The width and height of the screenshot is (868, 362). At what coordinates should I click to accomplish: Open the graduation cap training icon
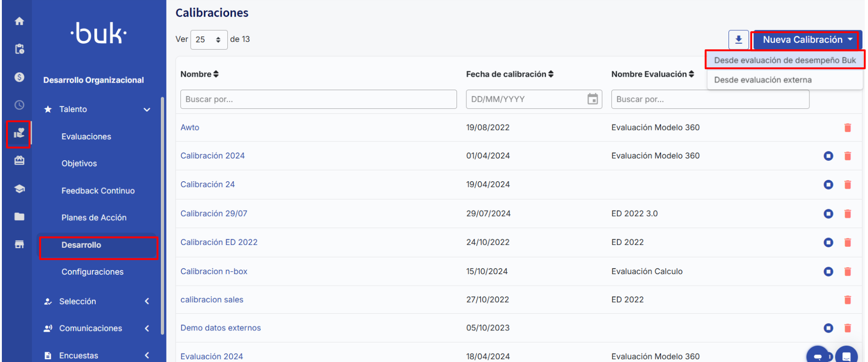pyautogui.click(x=19, y=189)
